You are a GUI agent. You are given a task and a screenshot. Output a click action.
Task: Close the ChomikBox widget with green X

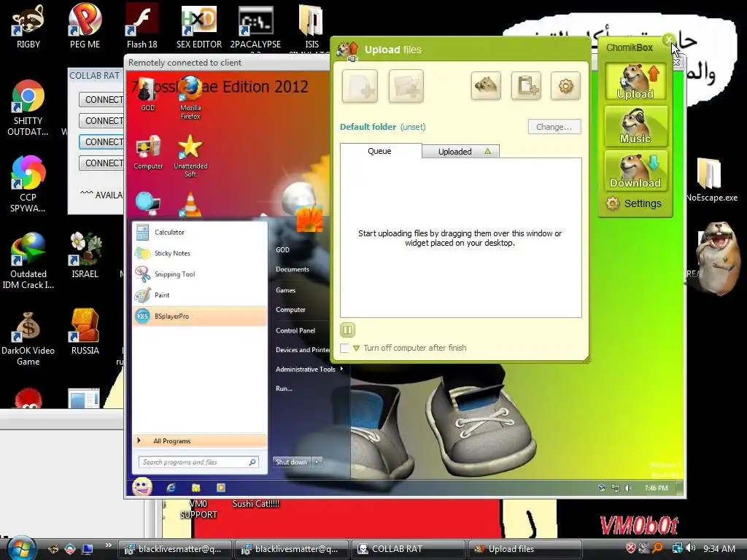tap(669, 39)
